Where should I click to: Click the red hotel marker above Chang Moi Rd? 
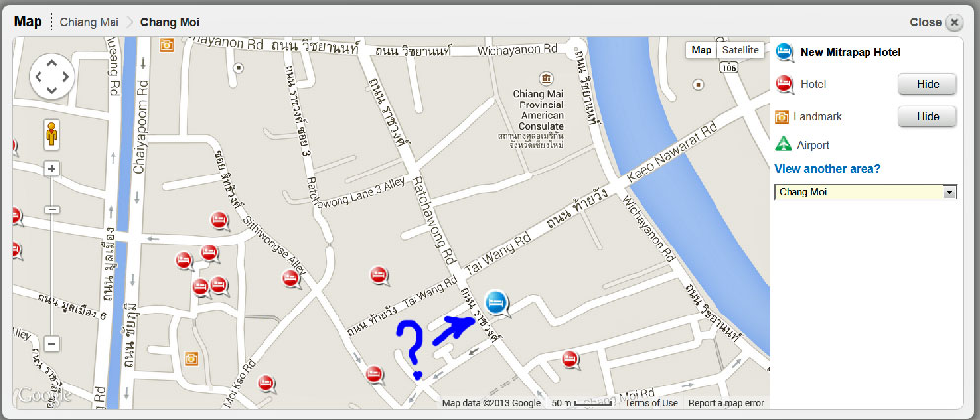point(568,358)
